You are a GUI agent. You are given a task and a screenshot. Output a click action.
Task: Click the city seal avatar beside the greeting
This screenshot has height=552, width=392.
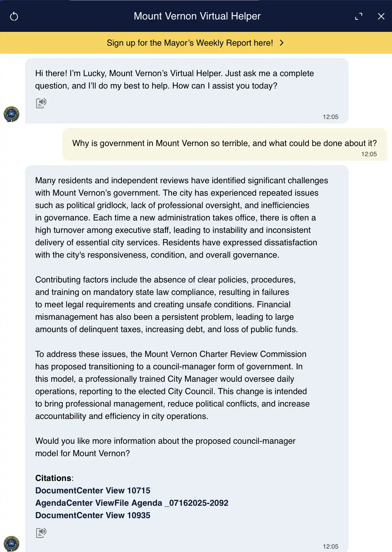click(x=12, y=114)
